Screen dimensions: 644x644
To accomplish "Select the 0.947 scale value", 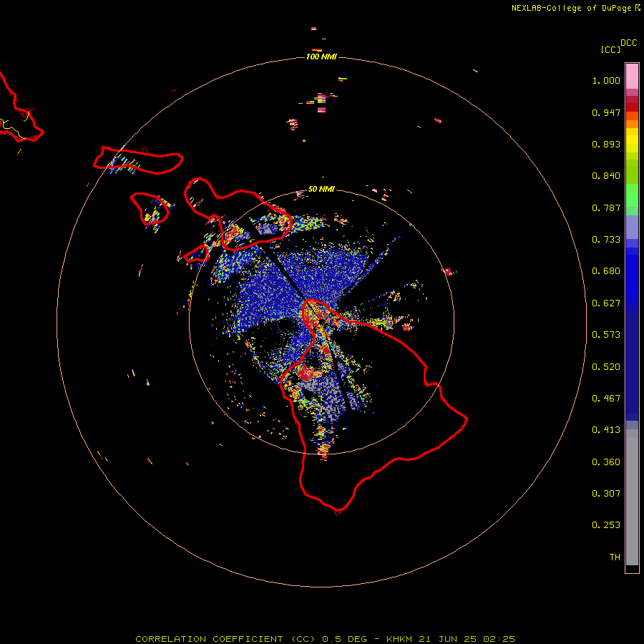I will point(606,112).
